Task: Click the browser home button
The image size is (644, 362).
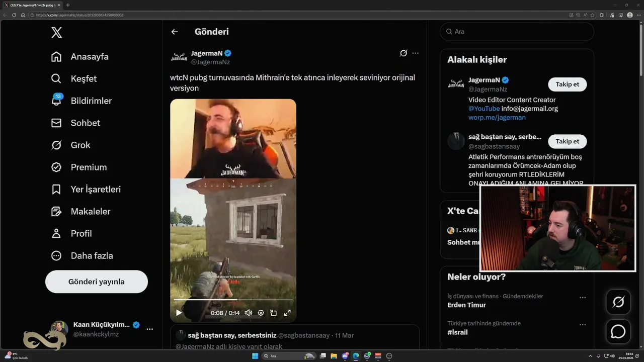Action: [23, 15]
